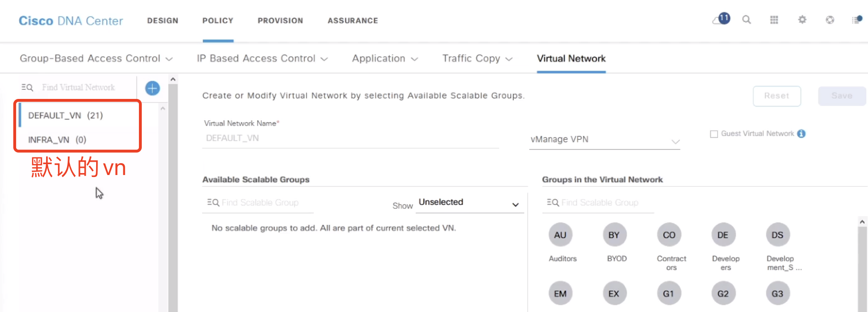Open the POLICY menu
The image size is (868, 312).
(x=218, y=21)
